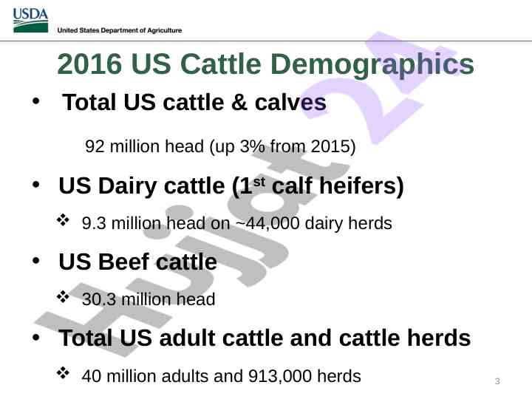Select the US Beef cattle heading
This screenshot has width=532, height=399.
[137, 262]
